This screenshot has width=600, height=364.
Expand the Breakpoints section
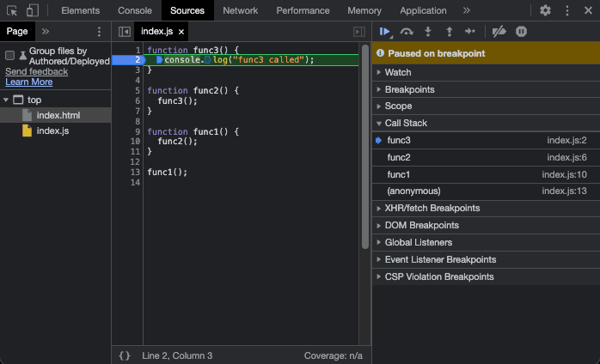tap(486, 89)
